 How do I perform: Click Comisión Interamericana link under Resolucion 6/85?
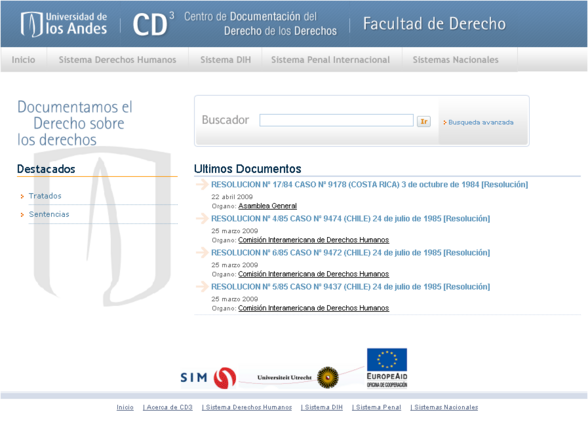point(314,274)
